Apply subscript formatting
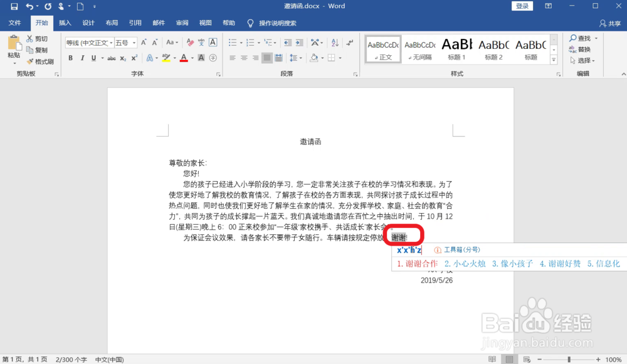 (x=123, y=58)
